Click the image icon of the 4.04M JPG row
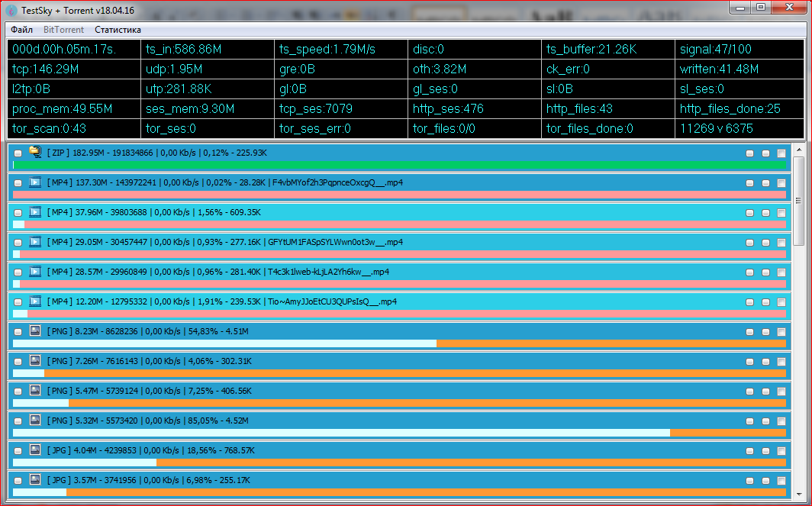 (x=34, y=450)
